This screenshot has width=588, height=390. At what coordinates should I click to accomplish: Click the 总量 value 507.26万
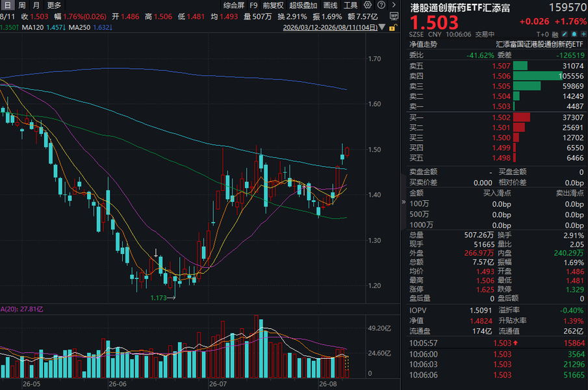tap(479, 235)
